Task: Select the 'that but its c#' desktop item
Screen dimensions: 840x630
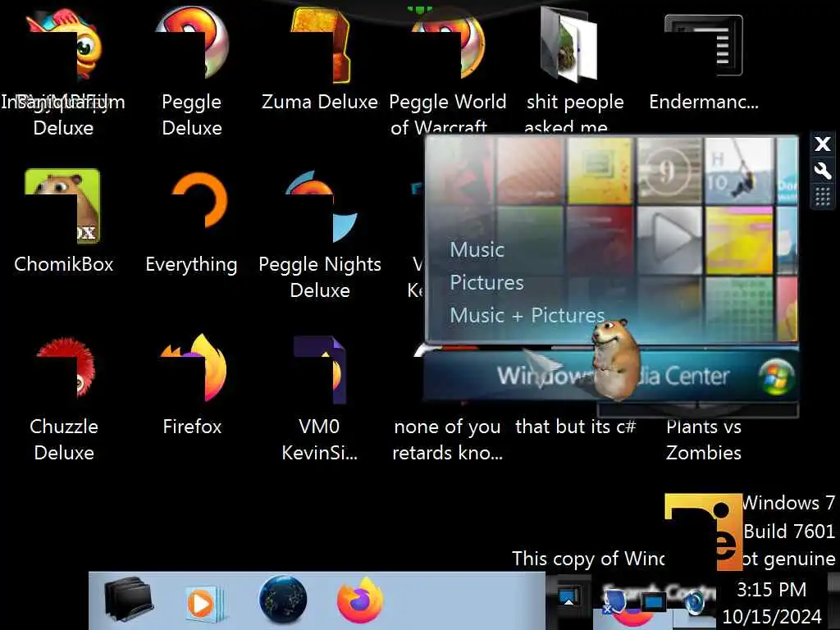Action: [575, 427]
